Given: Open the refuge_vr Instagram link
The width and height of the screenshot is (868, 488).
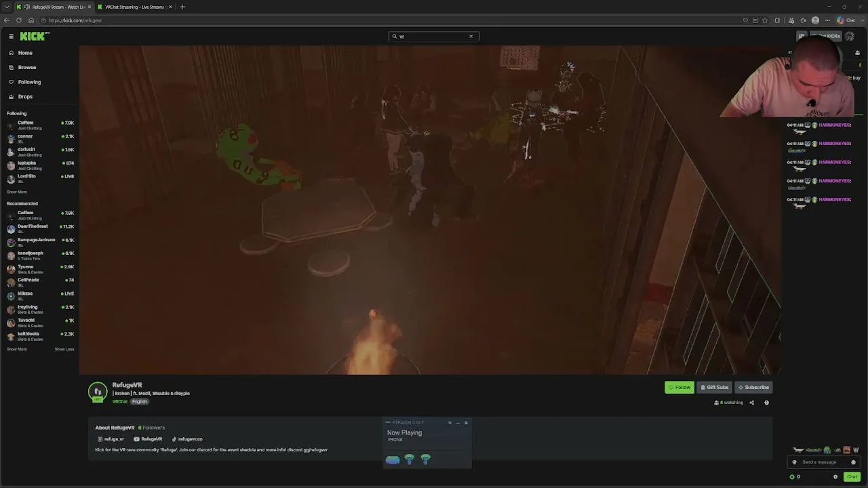Looking at the screenshot, I should coord(110,439).
